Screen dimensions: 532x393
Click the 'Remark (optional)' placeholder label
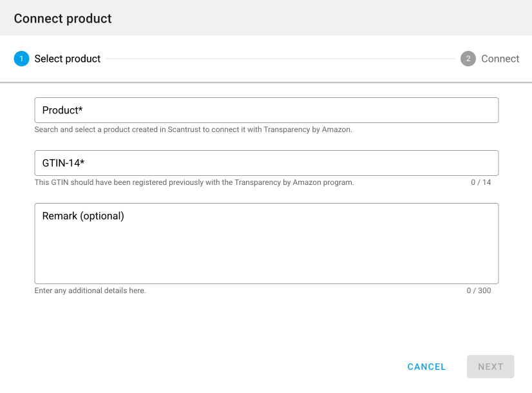[x=83, y=216]
